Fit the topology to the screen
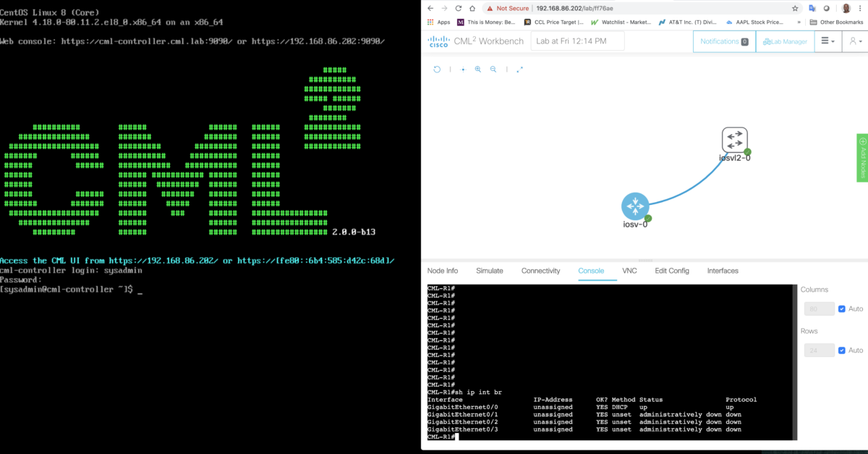 point(519,70)
